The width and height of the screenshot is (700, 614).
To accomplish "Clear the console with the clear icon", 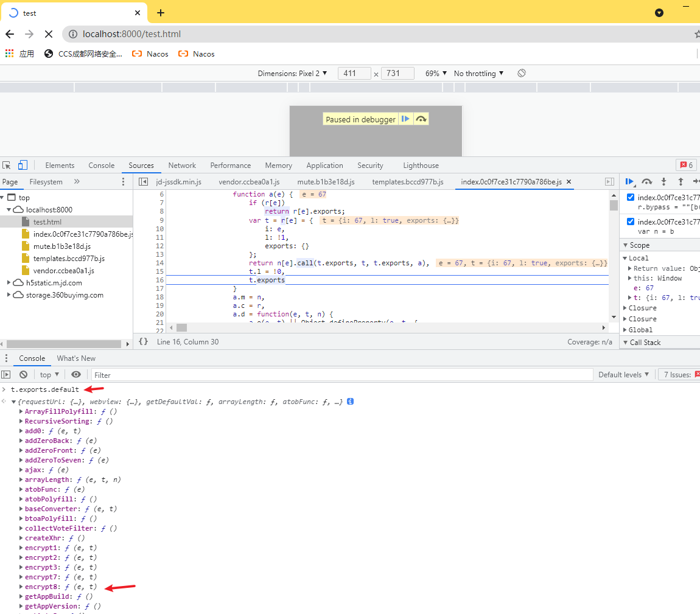I will 23,375.
